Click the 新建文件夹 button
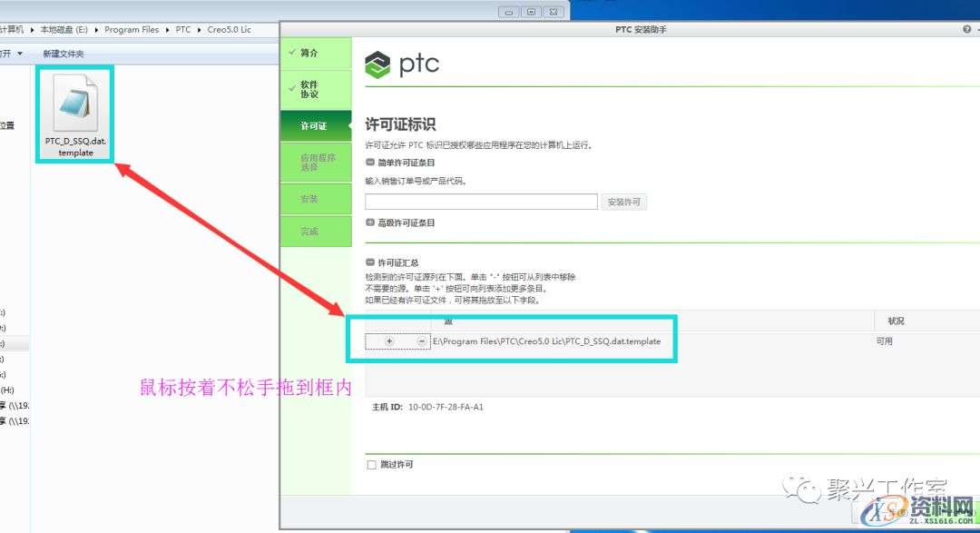This screenshot has height=533, width=980. (64, 52)
